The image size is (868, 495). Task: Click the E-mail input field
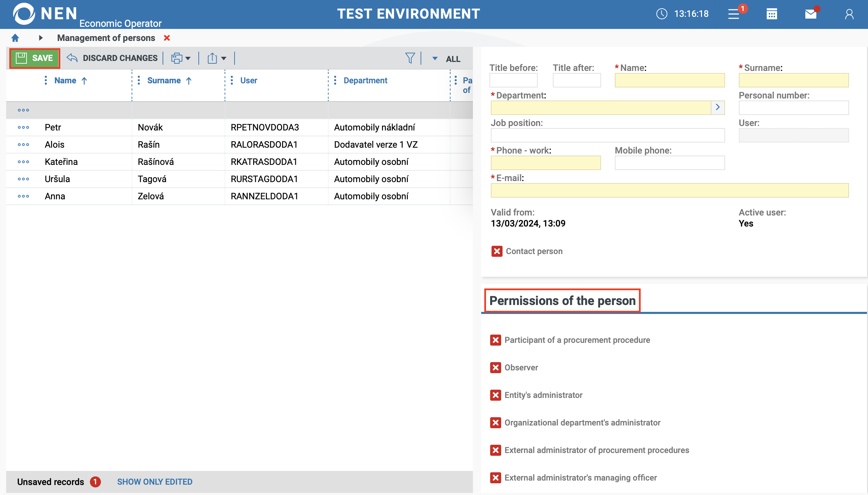(669, 190)
